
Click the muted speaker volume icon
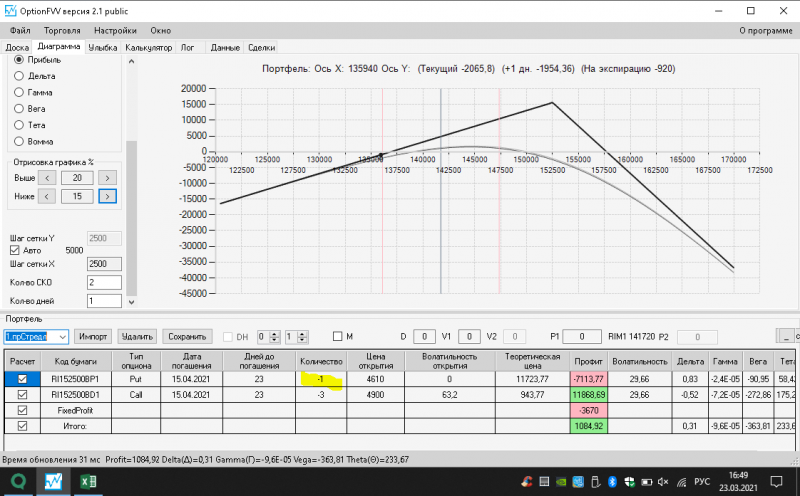tap(663, 482)
